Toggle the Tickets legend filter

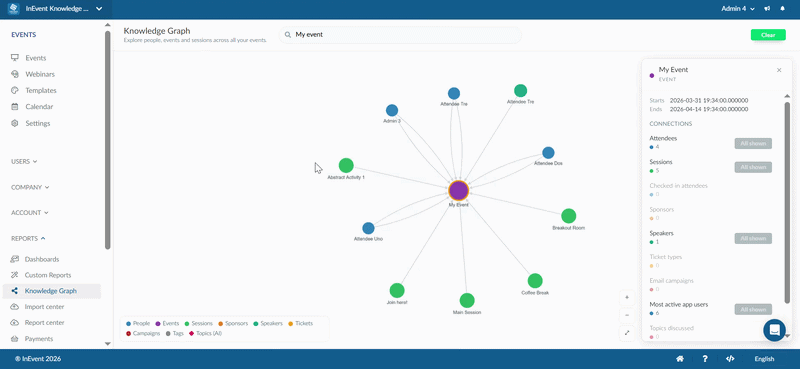(x=301, y=324)
